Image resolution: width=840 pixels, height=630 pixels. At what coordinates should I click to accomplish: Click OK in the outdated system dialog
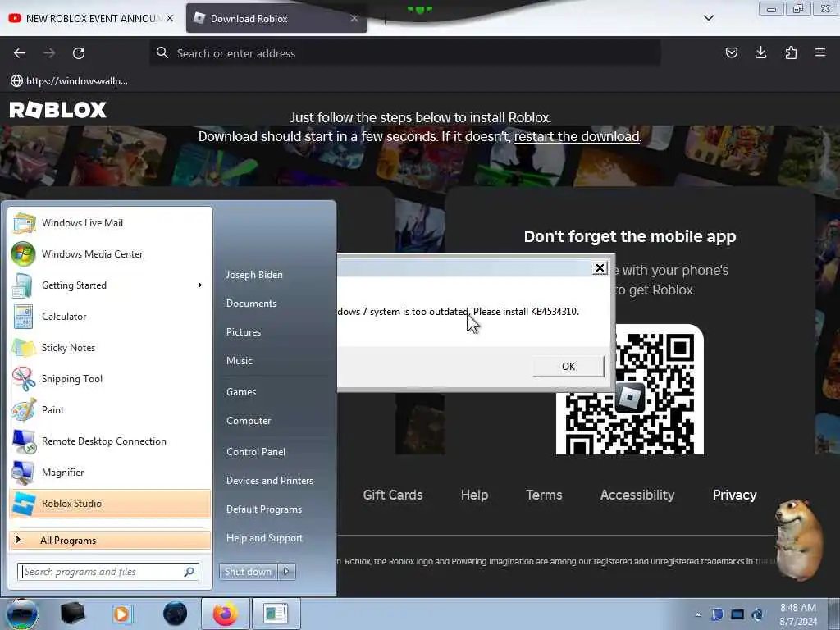(568, 366)
